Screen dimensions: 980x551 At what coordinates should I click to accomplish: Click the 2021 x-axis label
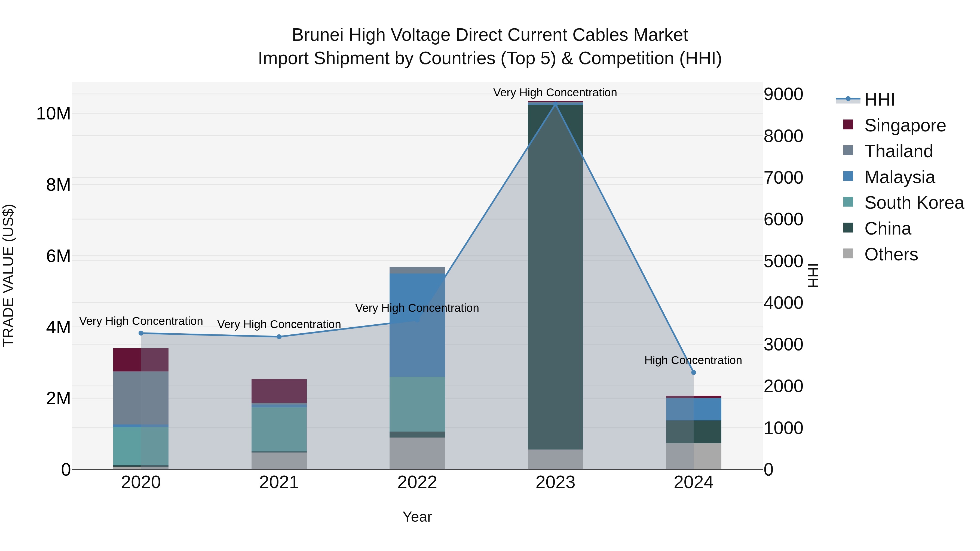pyautogui.click(x=279, y=482)
